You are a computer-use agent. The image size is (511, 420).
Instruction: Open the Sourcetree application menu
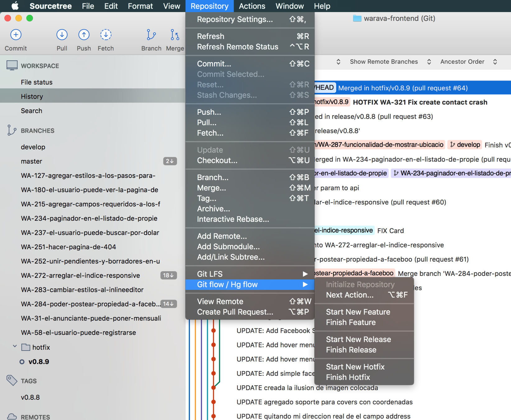pyautogui.click(x=51, y=6)
